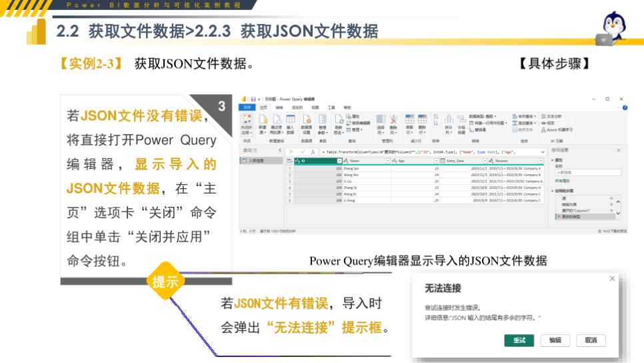
Task: Open the Resume column filter dropdown
Action: (x=541, y=161)
